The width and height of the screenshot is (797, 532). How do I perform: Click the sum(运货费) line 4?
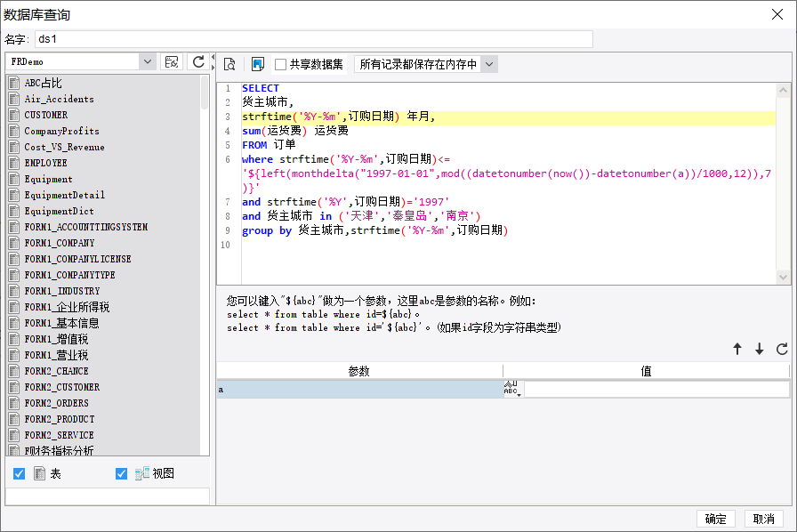(x=294, y=131)
